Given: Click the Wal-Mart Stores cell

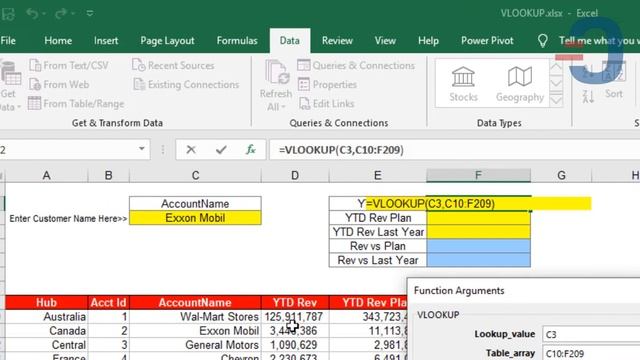Looking at the screenshot, I should pyautogui.click(x=195, y=316).
